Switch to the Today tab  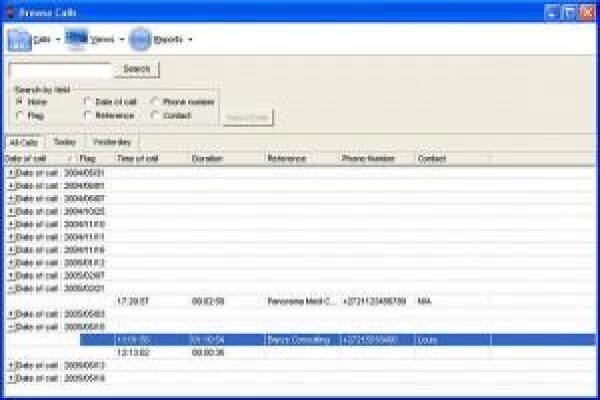click(65, 142)
